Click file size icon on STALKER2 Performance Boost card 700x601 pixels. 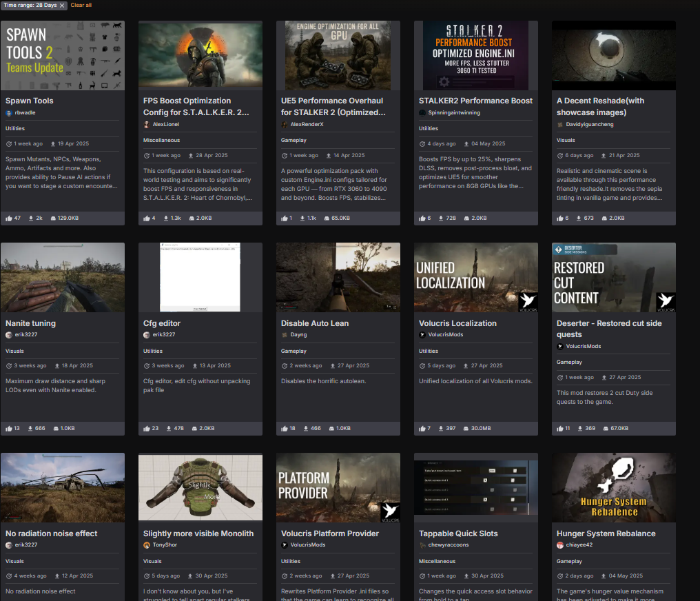[466, 218]
